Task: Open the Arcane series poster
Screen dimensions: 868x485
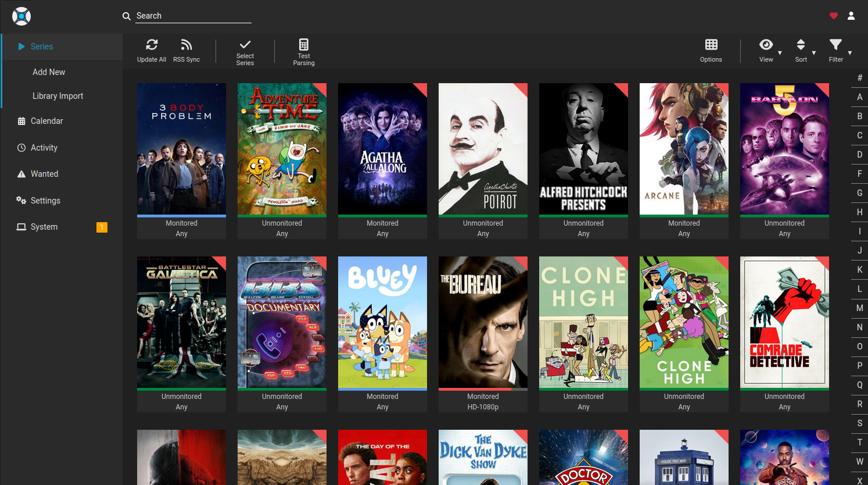Action: tap(684, 149)
